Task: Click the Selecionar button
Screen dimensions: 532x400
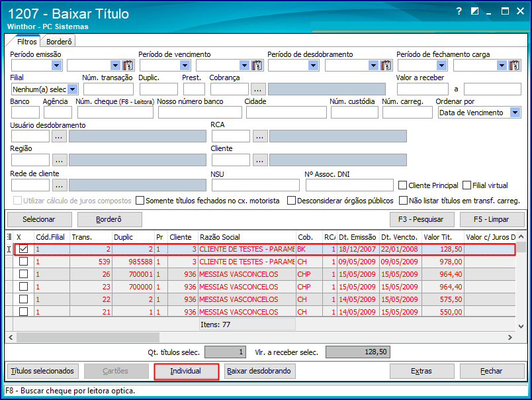Action: click(x=39, y=219)
